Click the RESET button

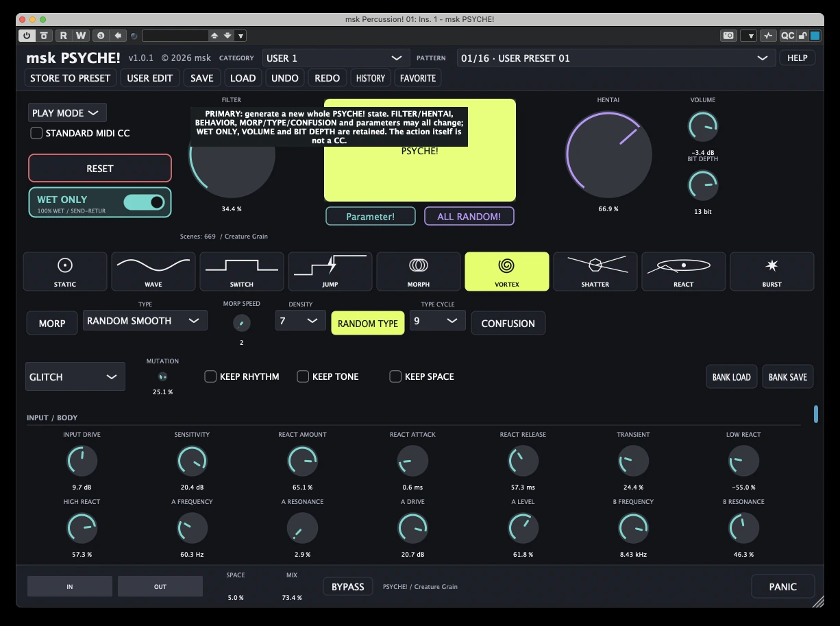[100, 169]
